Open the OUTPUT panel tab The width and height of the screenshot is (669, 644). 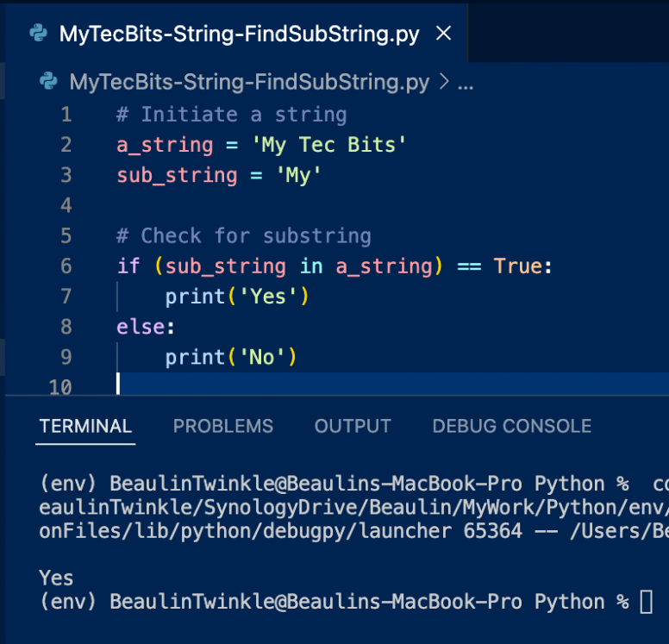[353, 426]
